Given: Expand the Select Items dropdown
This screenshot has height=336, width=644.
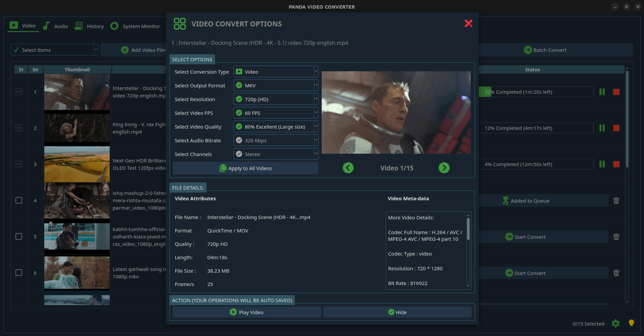Looking at the screenshot, I should point(54,50).
